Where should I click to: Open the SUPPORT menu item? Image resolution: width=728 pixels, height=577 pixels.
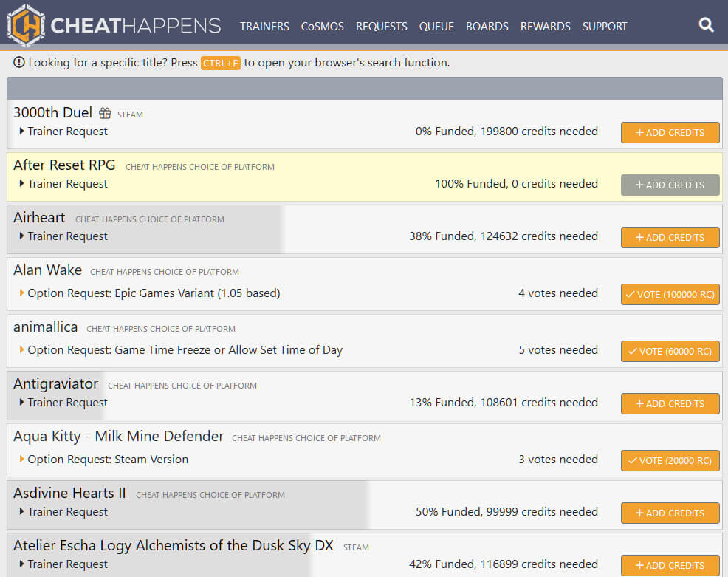pyautogui.click(x=605, y=27)
